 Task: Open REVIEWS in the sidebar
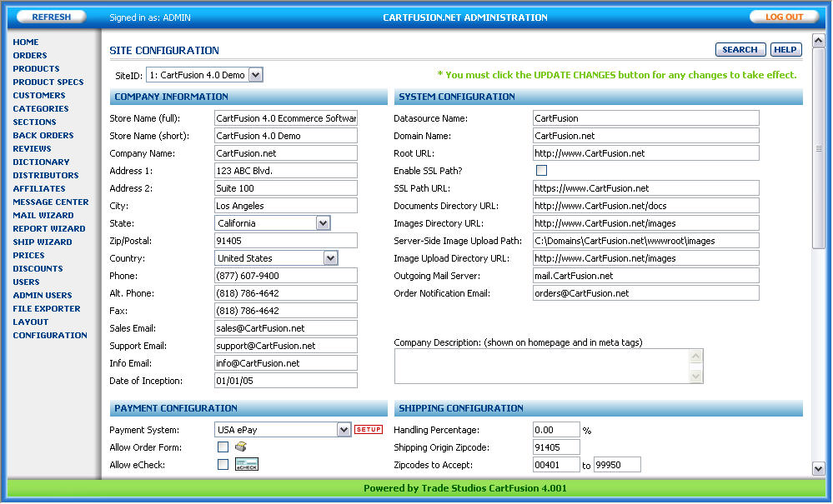coord(32,148)
